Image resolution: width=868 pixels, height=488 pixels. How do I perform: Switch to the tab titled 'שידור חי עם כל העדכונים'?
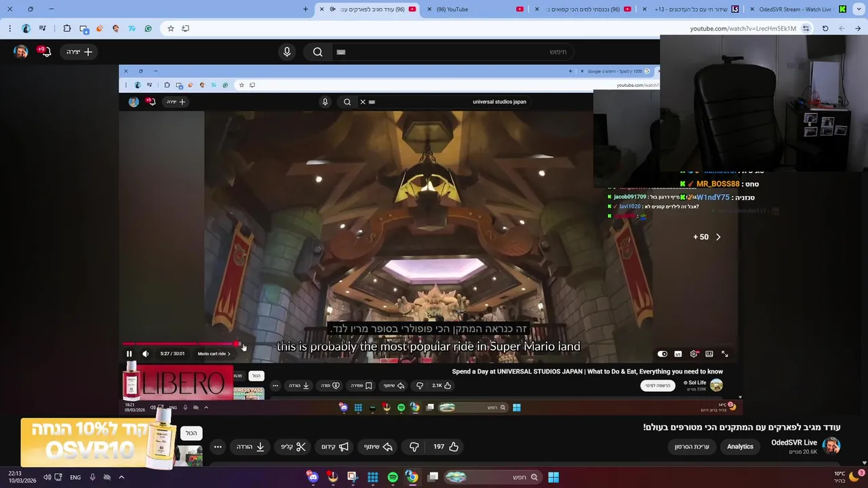pos(692,9)
